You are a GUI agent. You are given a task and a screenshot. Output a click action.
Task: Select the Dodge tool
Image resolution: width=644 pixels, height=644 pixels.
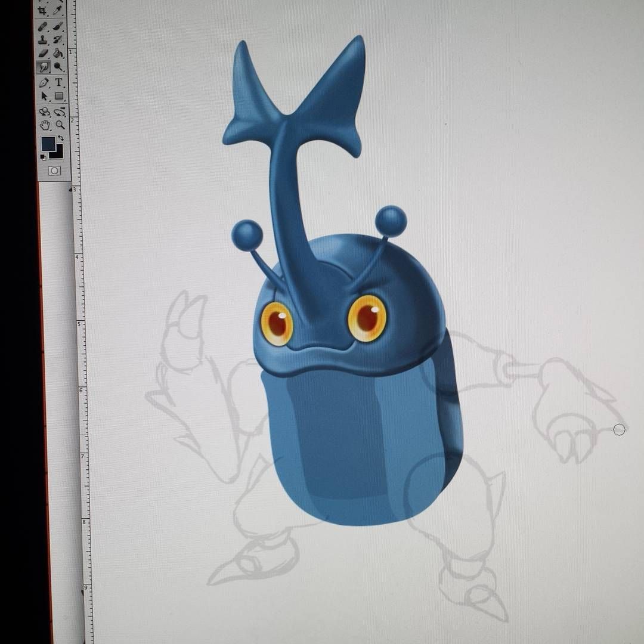click(58, 66)
